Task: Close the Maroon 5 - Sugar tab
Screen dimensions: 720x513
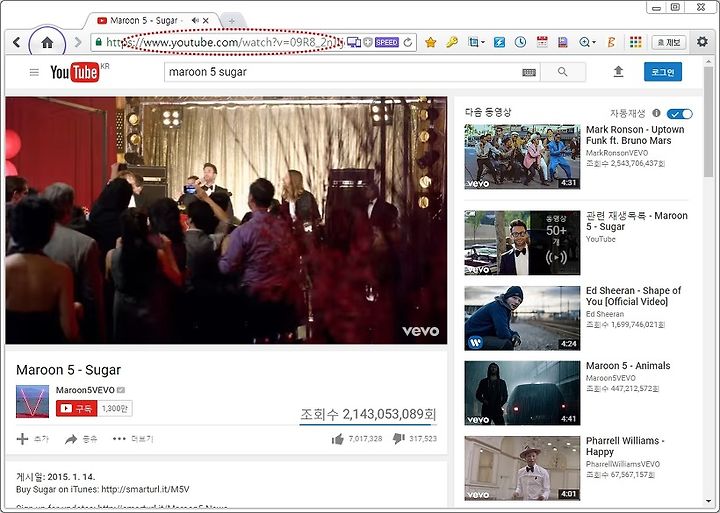Action: tap(206, 21)
